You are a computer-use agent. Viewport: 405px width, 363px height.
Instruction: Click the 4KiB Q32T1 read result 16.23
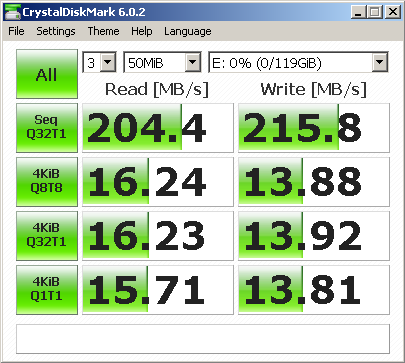pos(158,236)
